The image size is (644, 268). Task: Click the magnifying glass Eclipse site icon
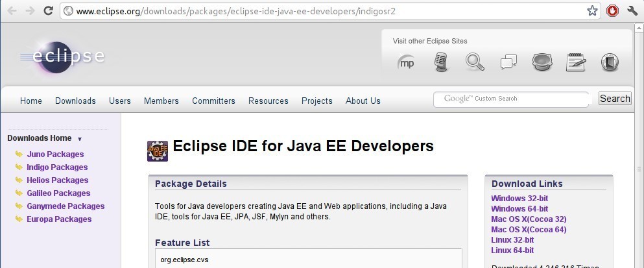[x=475, y=62]
